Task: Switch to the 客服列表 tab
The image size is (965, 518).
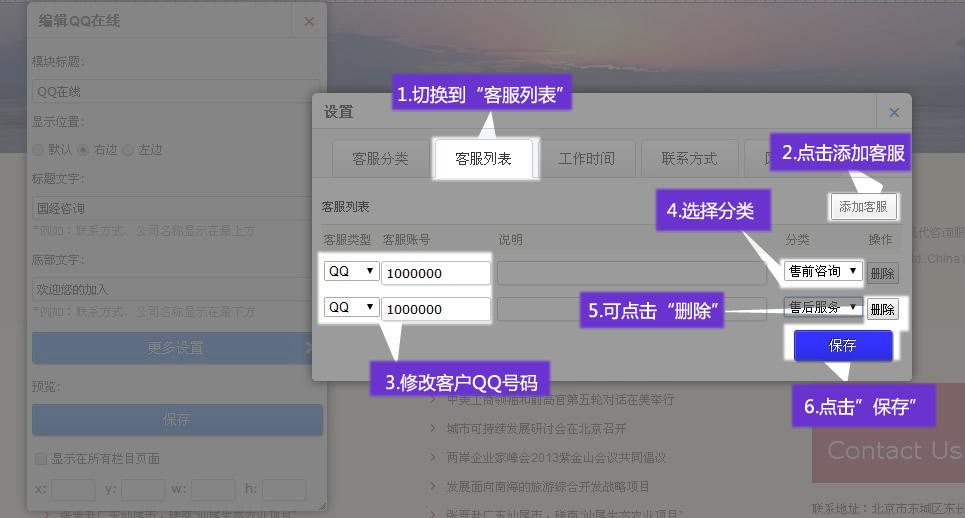Action: click(x=484, y=158)
